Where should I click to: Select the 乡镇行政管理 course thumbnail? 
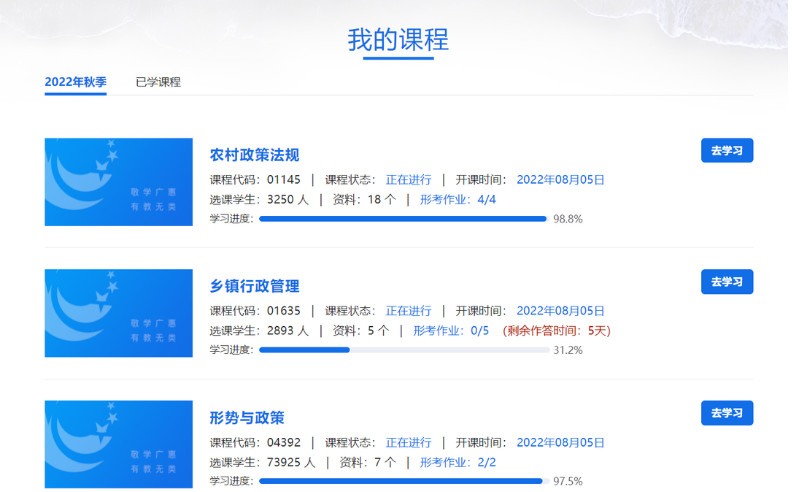click(119, 313)
